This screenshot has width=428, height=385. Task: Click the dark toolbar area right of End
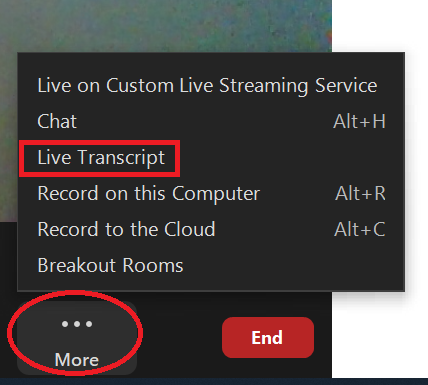point(323,337)
